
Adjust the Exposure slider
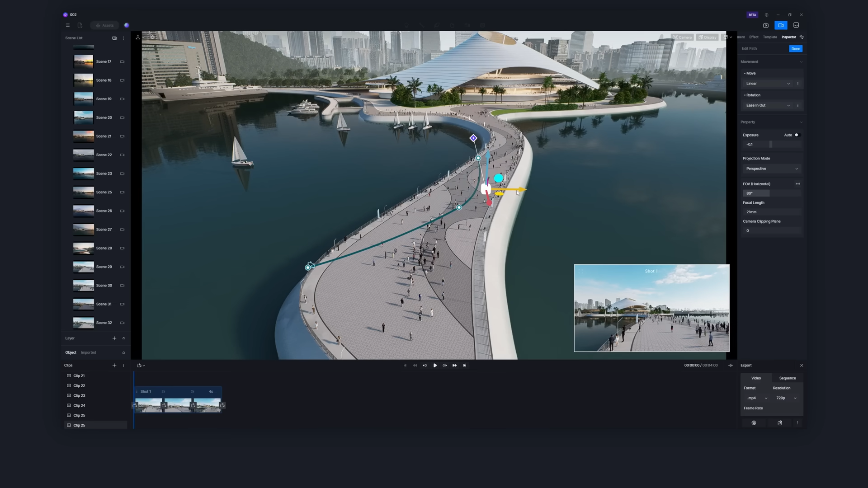click(772, 145)
